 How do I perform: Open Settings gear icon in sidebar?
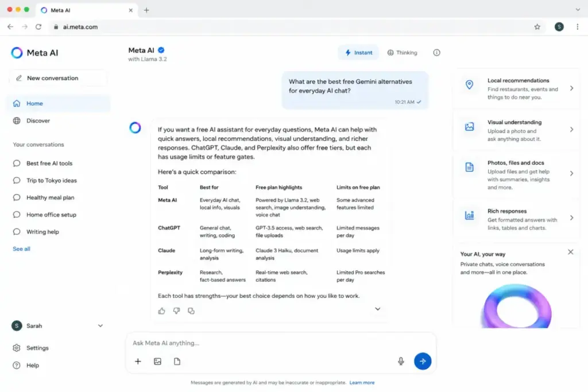(17, 348)
